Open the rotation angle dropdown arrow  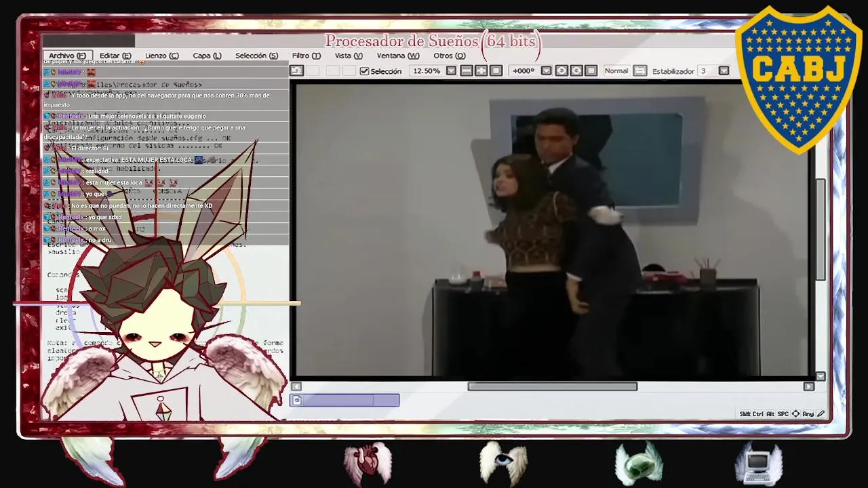(547, 70)
